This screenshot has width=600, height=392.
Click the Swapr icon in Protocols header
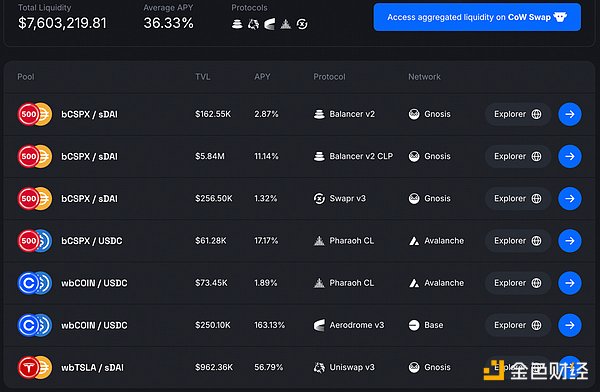click(302, 24)
